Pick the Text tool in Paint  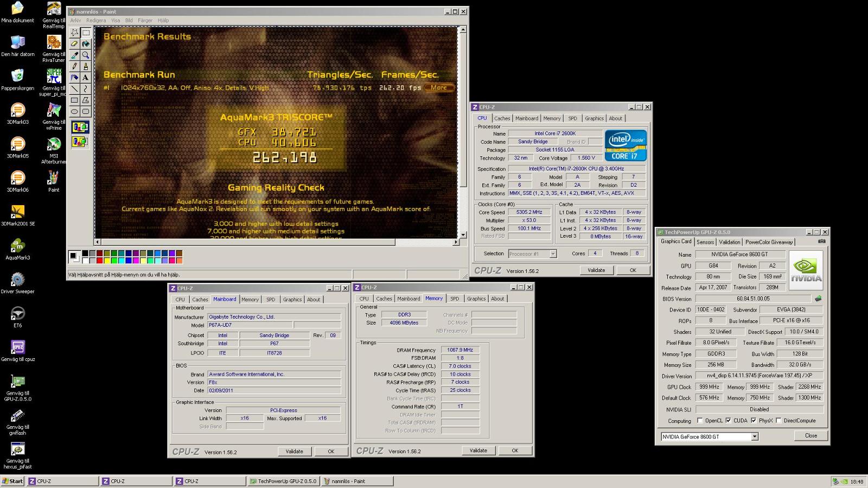(86, 78)
